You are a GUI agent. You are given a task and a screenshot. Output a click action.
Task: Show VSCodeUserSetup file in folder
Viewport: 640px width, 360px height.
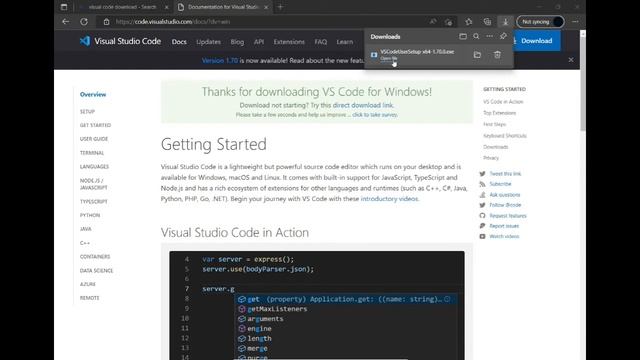click(477, 55)
